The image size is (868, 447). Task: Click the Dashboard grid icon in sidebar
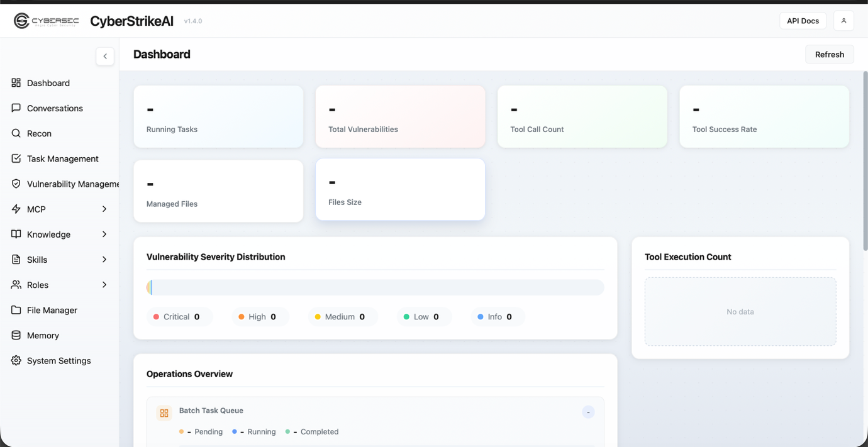pyautogui.click(x=16, y=83)
